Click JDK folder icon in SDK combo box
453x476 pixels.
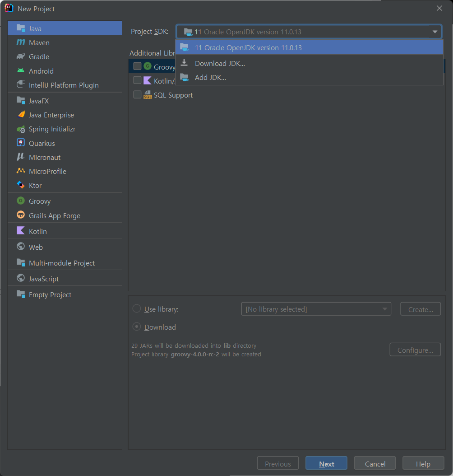188,32
